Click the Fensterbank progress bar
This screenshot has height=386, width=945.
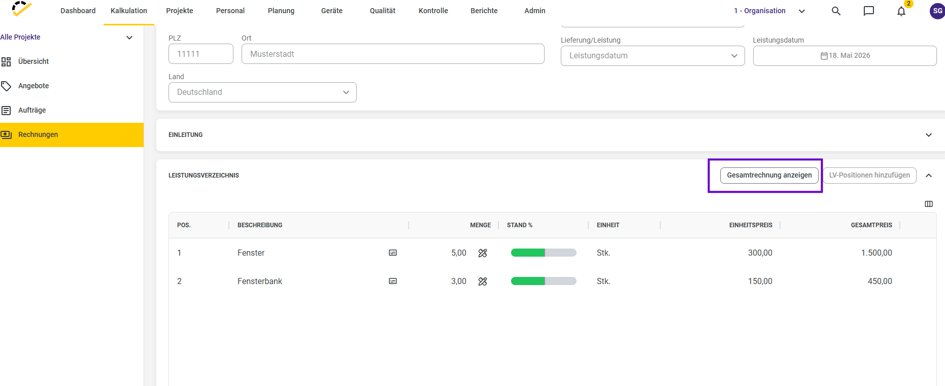tap(544, 281)
